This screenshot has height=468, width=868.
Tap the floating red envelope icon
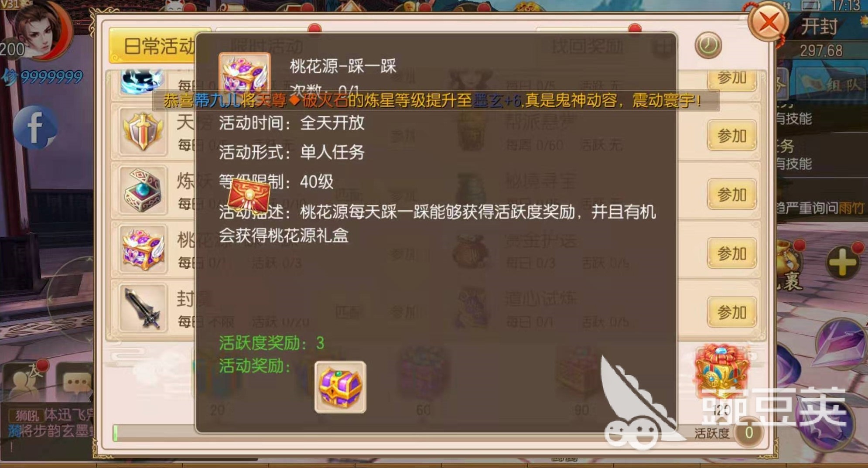tap(249, 195)
